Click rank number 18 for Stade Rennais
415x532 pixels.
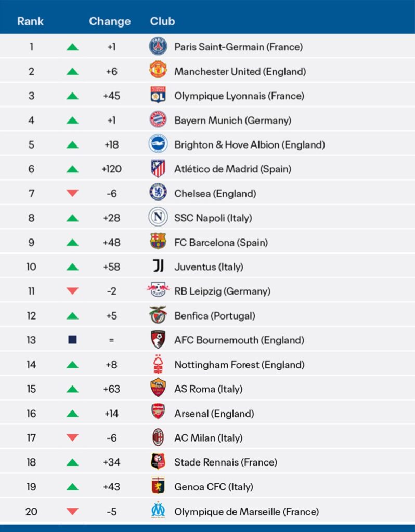tap(31, 462)
